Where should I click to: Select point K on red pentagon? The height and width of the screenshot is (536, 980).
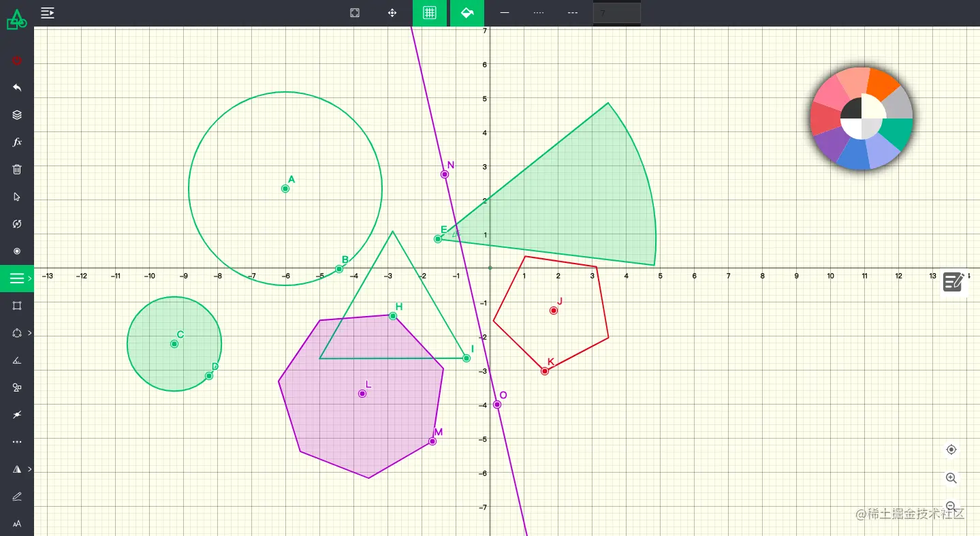point(545,371)
